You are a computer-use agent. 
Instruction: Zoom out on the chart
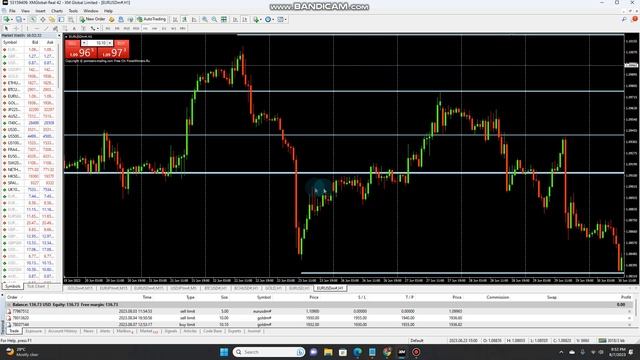(x=214, y=19)
